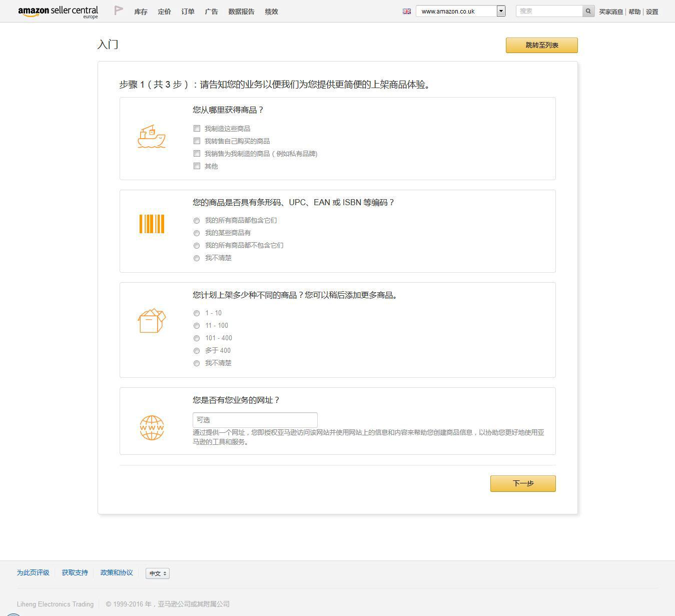The width and height of the screenshot is (675, 616).
Task: Click the www globe illustration icon
Action: tap(151, 428)
